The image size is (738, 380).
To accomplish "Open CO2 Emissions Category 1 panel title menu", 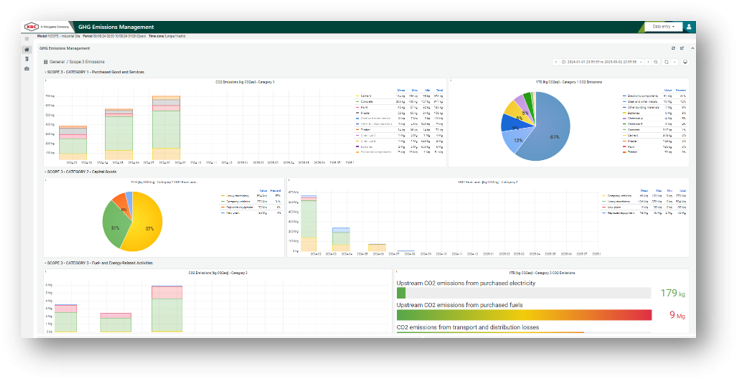I will [245, 82].
